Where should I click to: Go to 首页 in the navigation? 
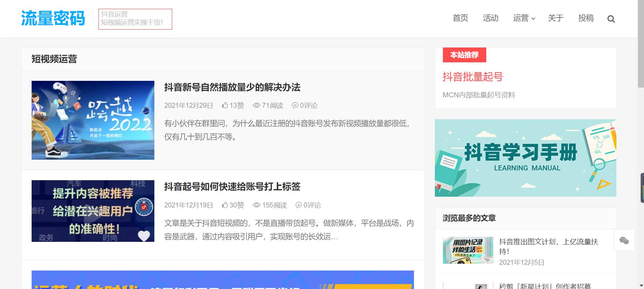(x=460, y=18)
